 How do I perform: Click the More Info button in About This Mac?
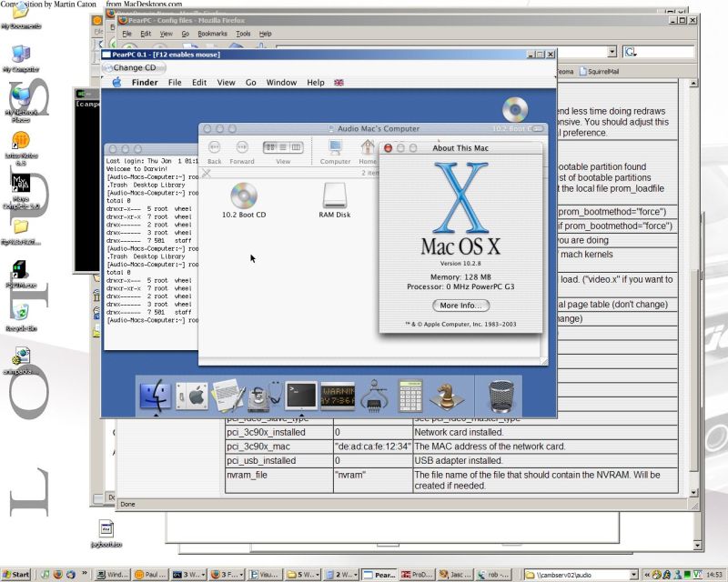coord(460,306)
